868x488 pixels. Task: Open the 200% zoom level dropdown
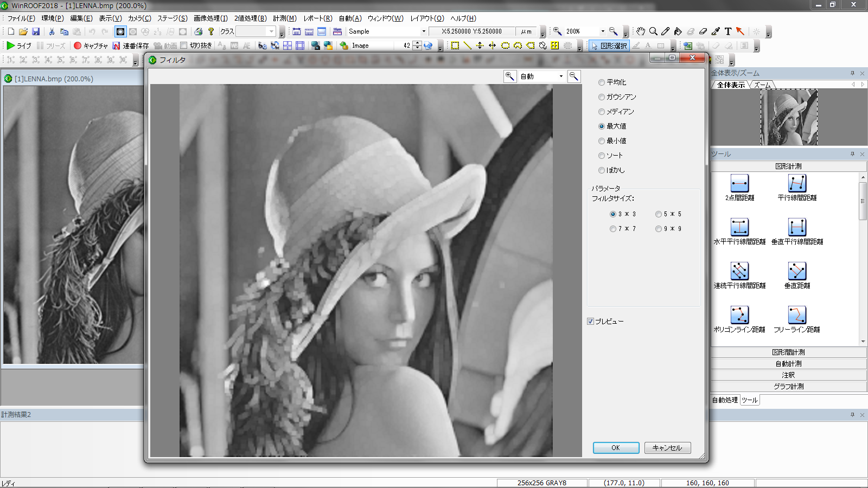[602, 31]
